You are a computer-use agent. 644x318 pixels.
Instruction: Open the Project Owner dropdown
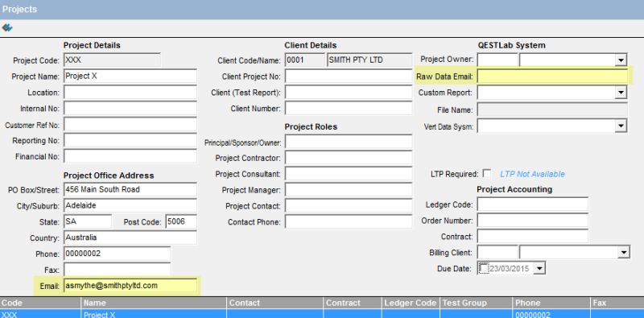[x=621, y=60]
